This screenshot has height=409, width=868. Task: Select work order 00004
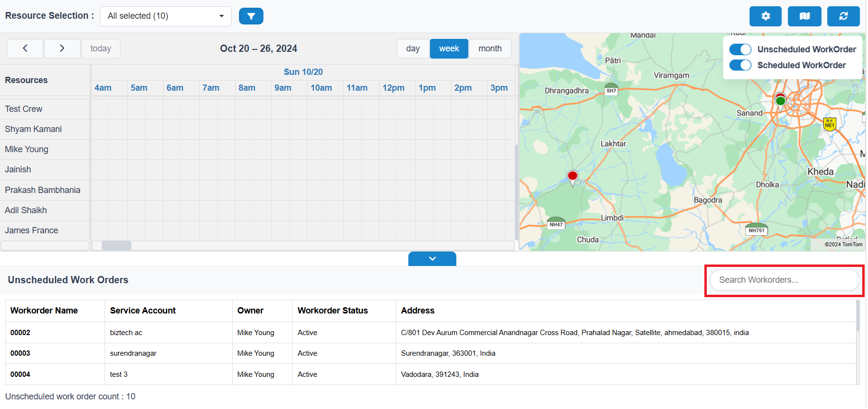click(20, 374)
